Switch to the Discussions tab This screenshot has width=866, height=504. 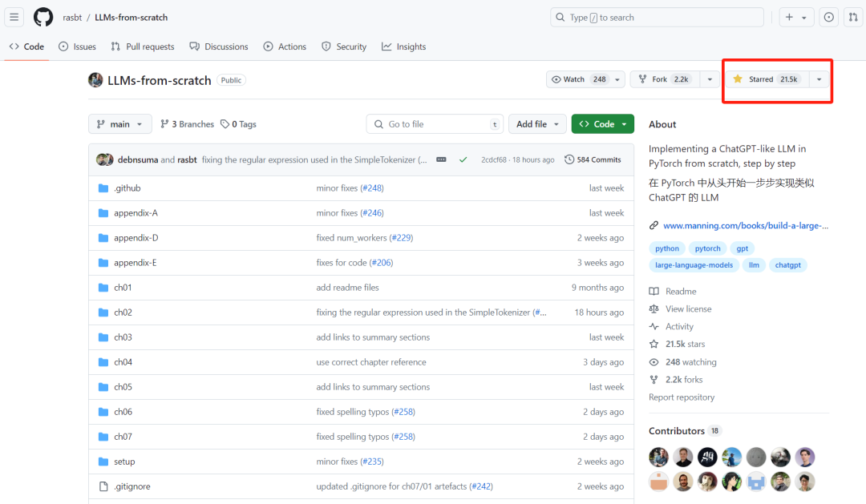219,47
